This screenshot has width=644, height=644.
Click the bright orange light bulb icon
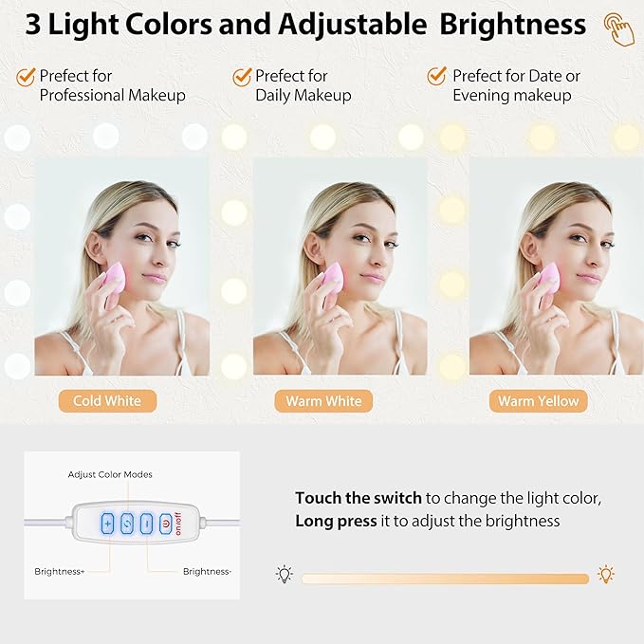(606, 574)
